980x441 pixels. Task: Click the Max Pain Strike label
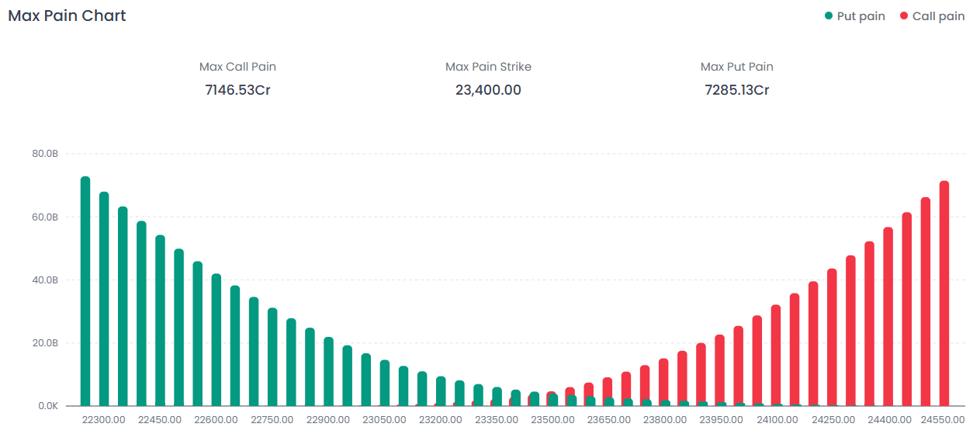(x=488, y=67)
